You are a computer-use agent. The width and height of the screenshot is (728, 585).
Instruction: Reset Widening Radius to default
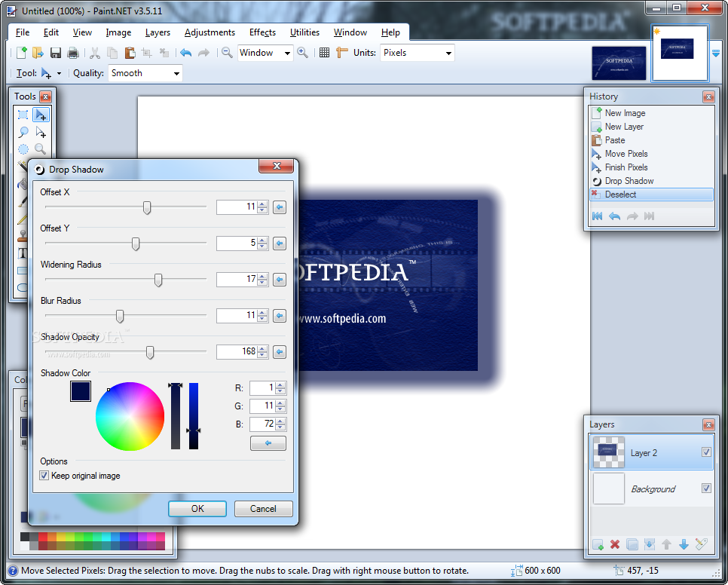click(280, 280)
